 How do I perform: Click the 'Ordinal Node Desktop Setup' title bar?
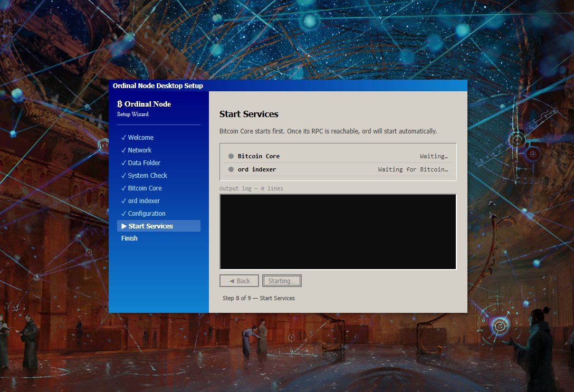pyautogui.click(x=288, y=85)
